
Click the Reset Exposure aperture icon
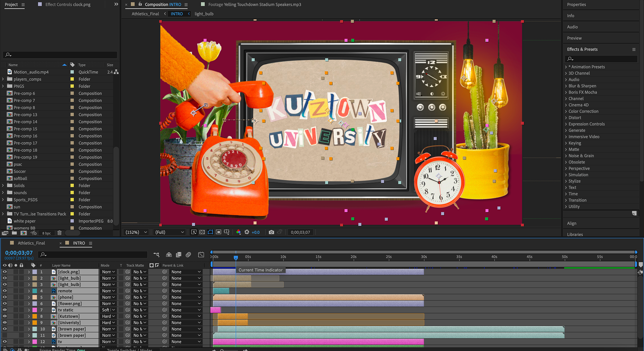tap(247, 232)
